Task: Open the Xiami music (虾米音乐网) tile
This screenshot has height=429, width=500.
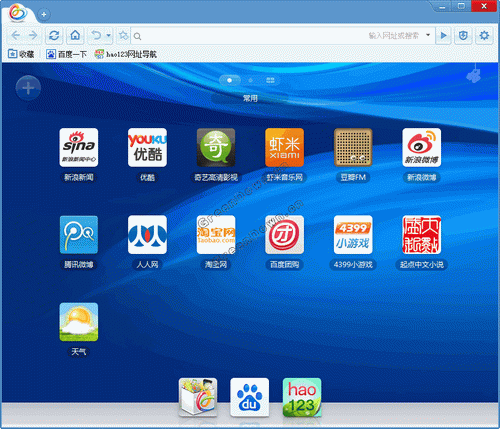Action: (284, 147)
